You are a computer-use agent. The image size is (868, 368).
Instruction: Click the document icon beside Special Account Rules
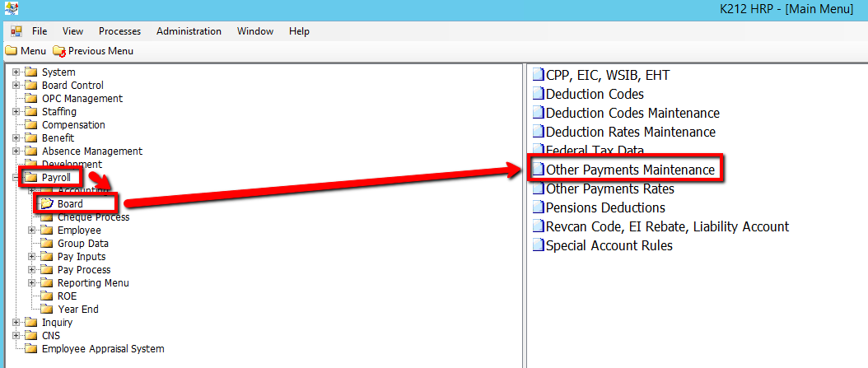pyautogui.click(x=538, y=246)
